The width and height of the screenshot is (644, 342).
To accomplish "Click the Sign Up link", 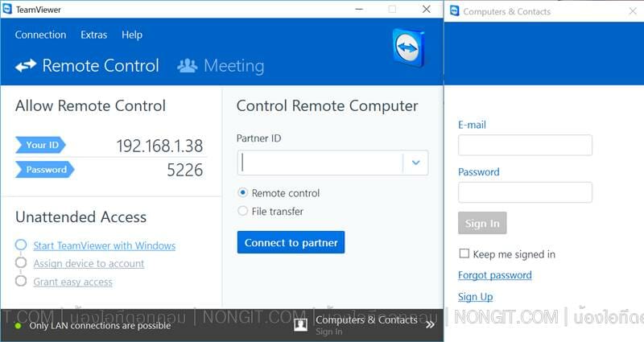I will point(475,296).
